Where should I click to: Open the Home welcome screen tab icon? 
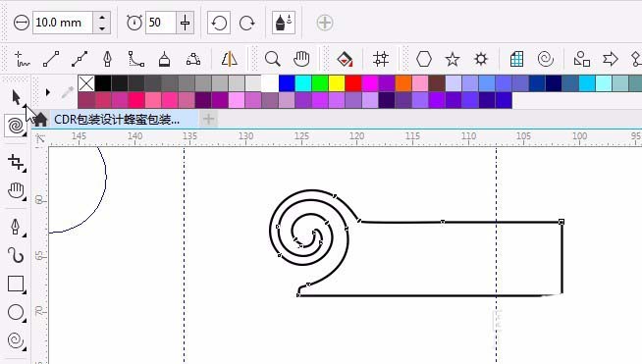(40, 119)
